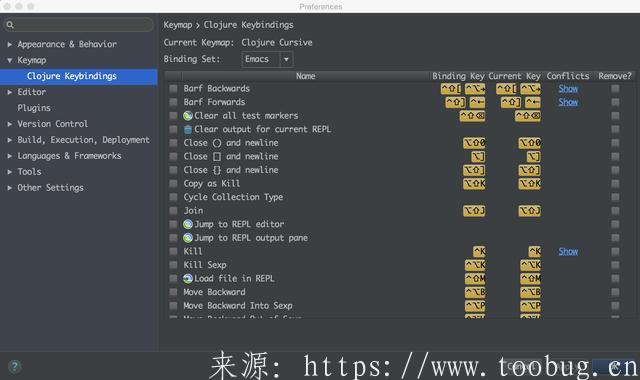The height and width of the screenshot is (380, 640).
Task: Click the Clear all test markers icon
Action: (x=188, y=116)
